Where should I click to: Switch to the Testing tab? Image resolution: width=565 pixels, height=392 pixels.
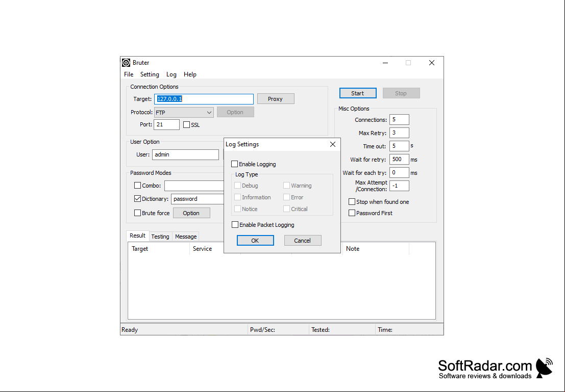[160, 237]
